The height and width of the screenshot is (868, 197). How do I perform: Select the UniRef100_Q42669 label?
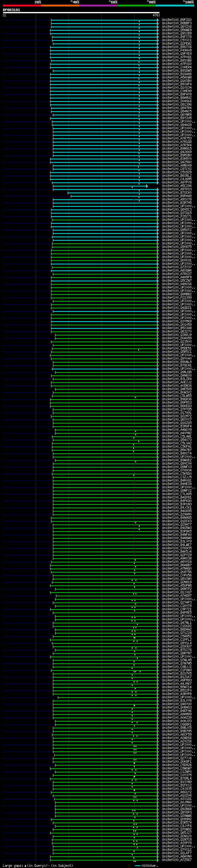coord(176,152)
